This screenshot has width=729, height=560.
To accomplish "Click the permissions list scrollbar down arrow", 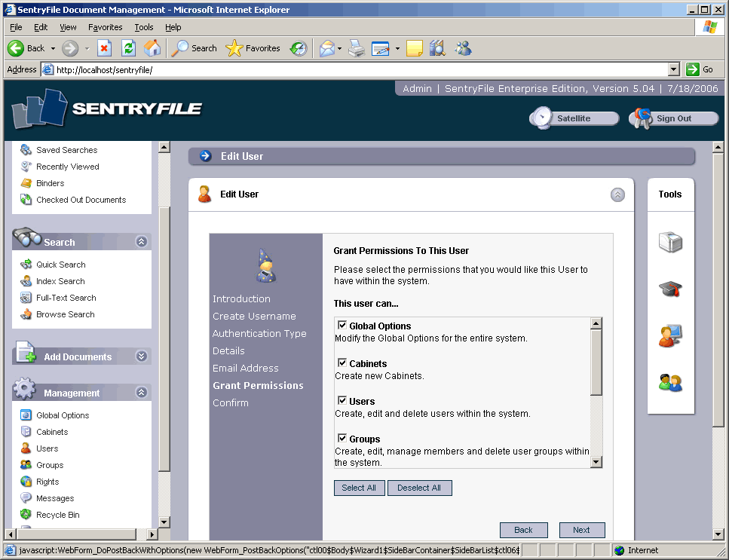I will (596, 462).
